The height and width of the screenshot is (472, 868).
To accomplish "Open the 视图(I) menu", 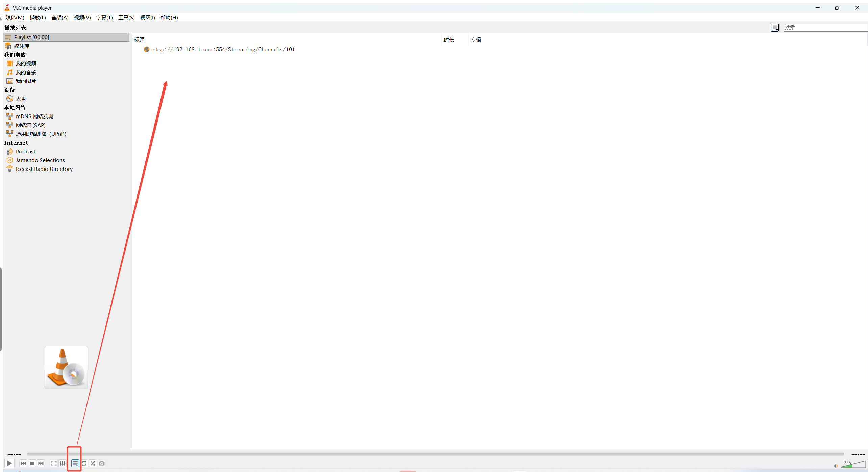I will [147, 18].
